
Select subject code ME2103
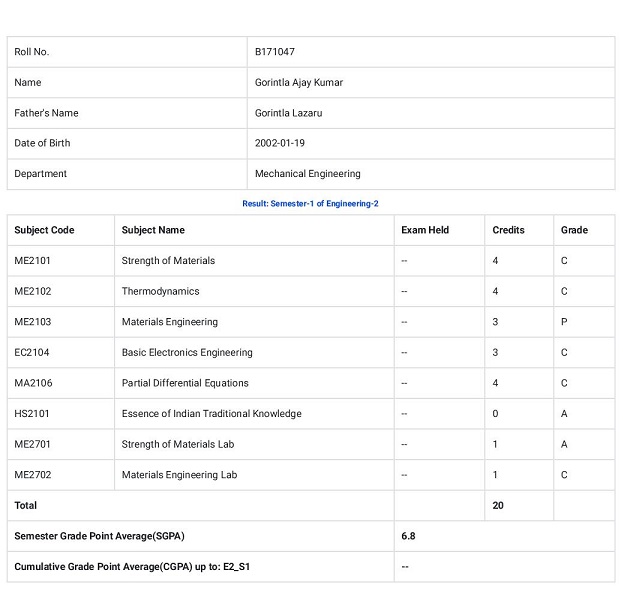coord(33,322)
